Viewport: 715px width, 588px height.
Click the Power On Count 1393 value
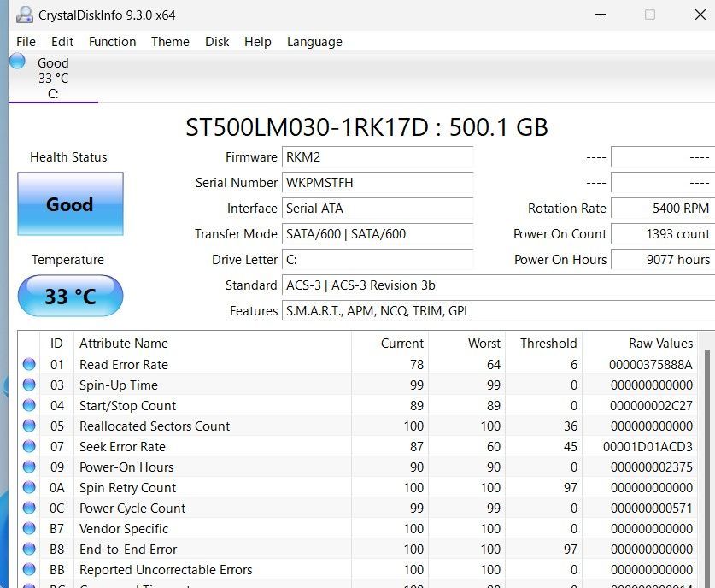(x=663, y=234)
